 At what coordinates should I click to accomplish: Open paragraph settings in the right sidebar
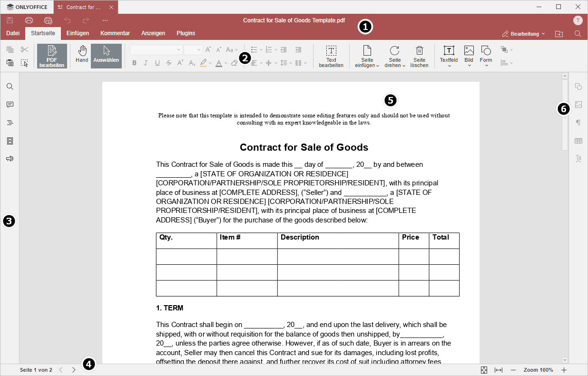tap(578, 123)
